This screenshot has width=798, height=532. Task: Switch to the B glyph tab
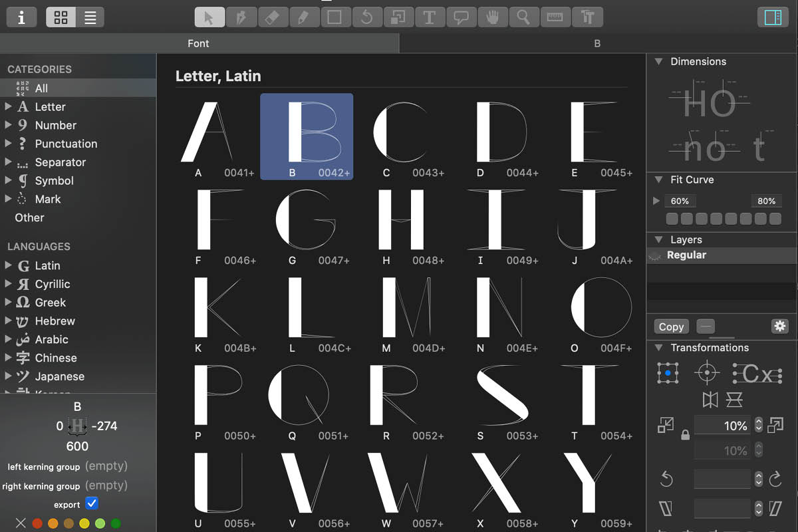[597, 43]
